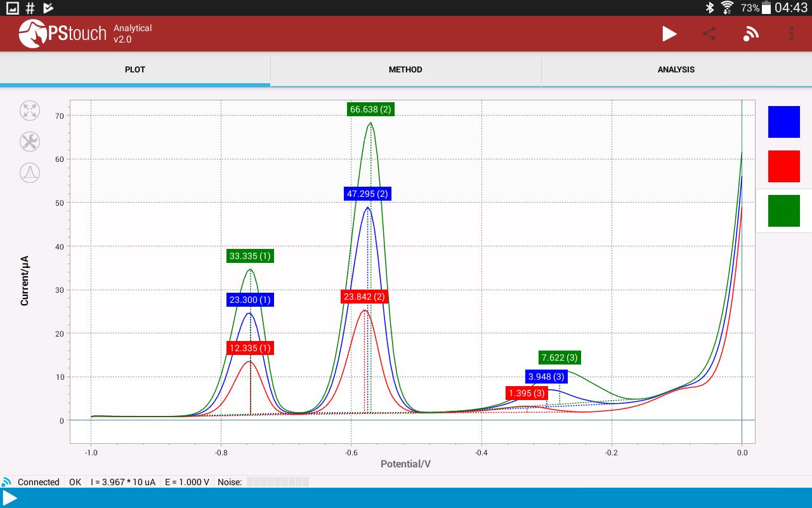Tap the Bluetooth icon in status bar

[x=710, y=8]
